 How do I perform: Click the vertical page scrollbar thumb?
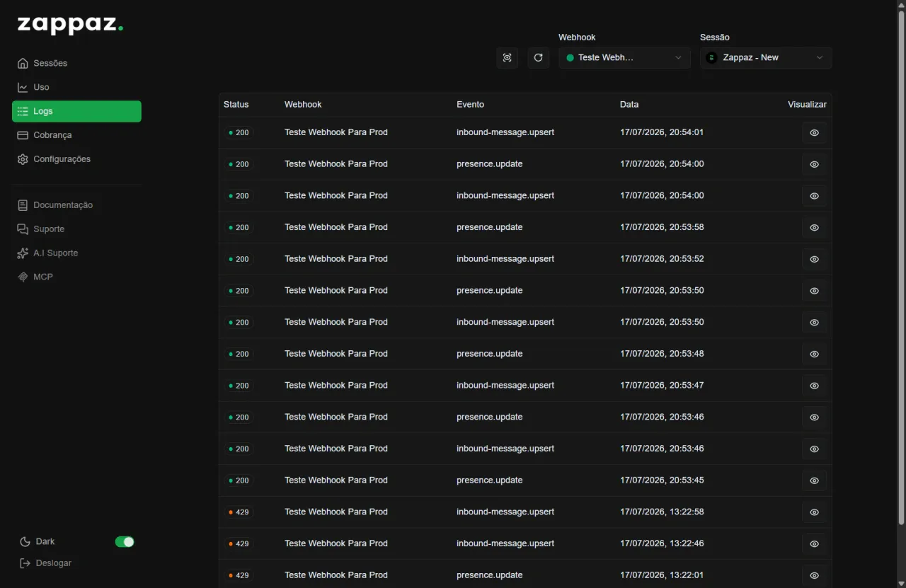coord(901,269)
